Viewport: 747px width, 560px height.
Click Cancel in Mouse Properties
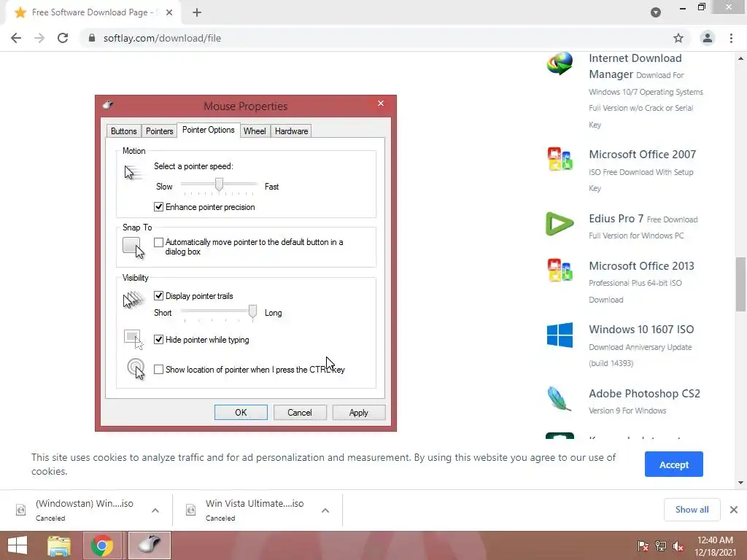(300, 413)
